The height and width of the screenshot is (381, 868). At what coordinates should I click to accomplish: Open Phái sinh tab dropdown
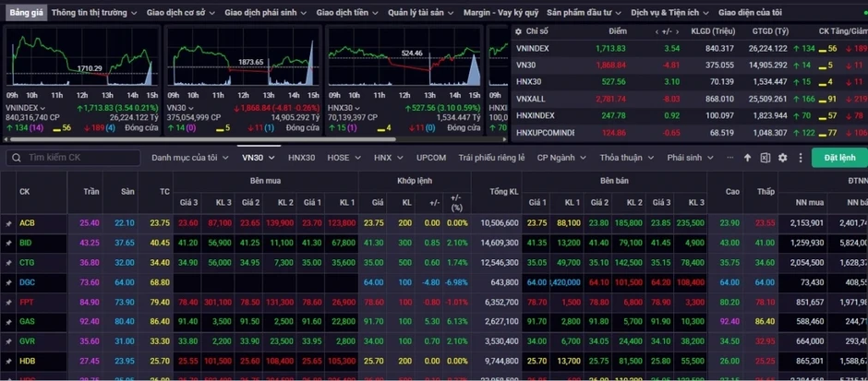click(x=692, y=158)
